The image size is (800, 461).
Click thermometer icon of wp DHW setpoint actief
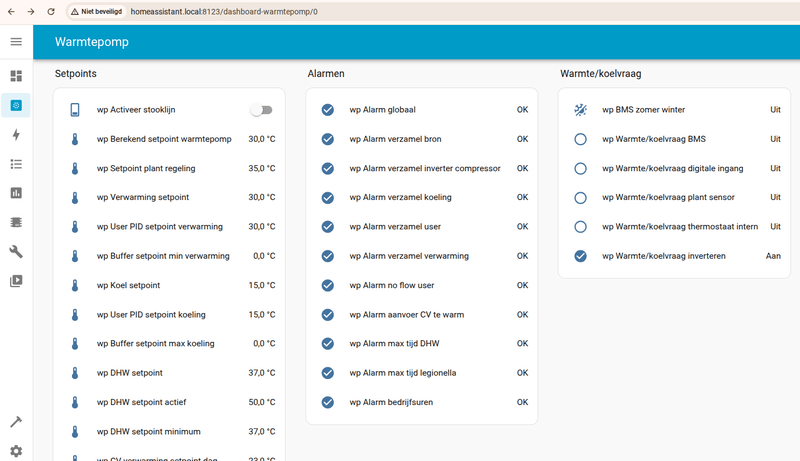pyautogui.click(x=75, y=402)
